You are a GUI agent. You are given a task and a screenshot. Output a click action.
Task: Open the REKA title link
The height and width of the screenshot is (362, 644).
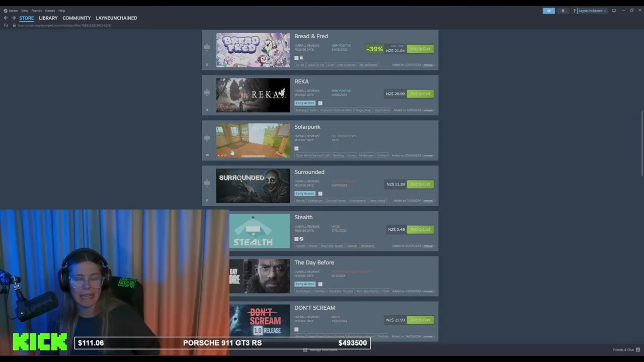pyautogui.click(x=301, y=81)
